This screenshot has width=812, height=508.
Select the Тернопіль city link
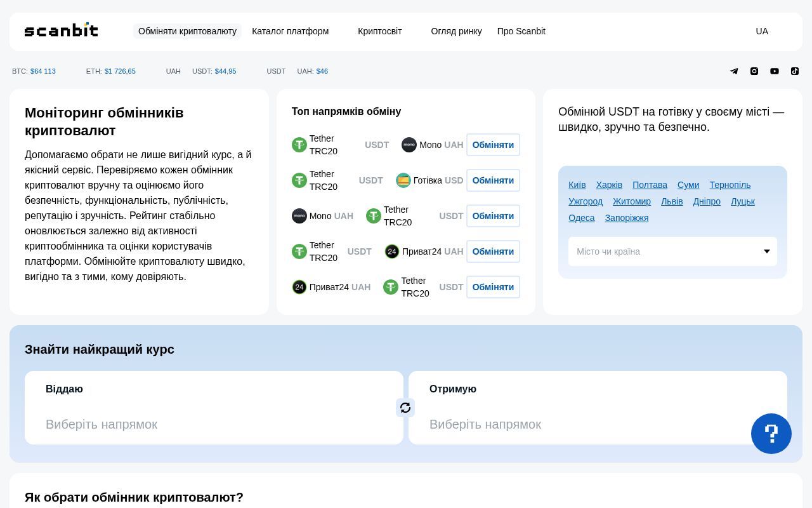pos(730,185)
